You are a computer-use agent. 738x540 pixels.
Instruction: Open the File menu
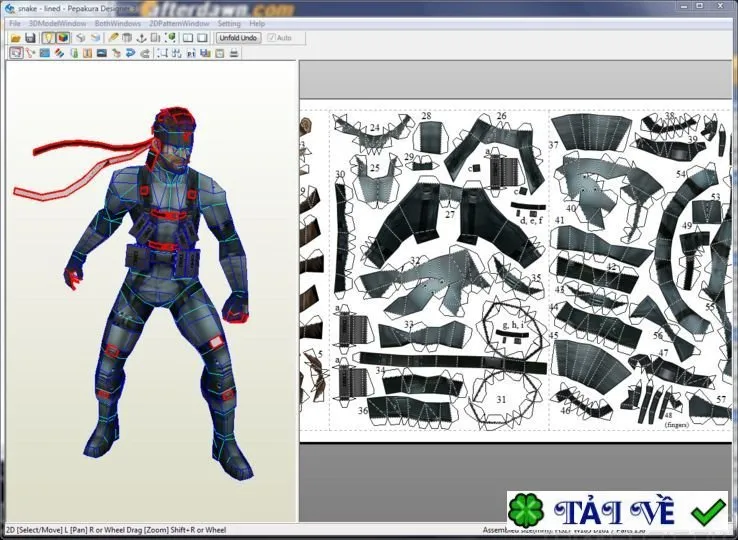[15, 23]
